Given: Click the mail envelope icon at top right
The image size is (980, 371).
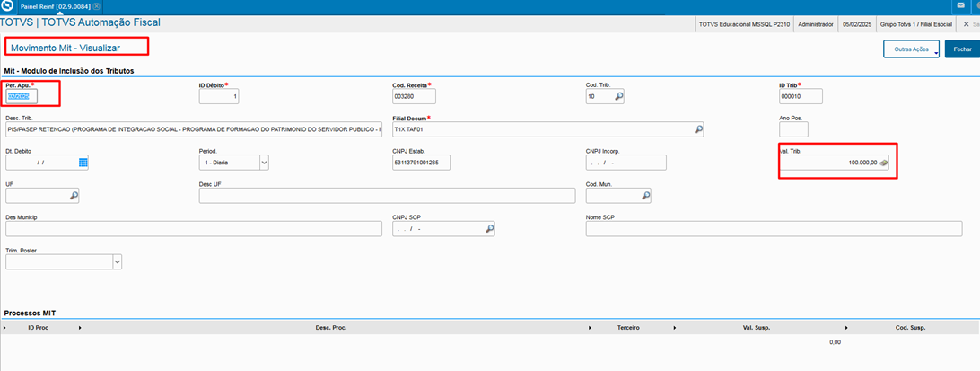Looking at the screenshot, I should point(961,6).
